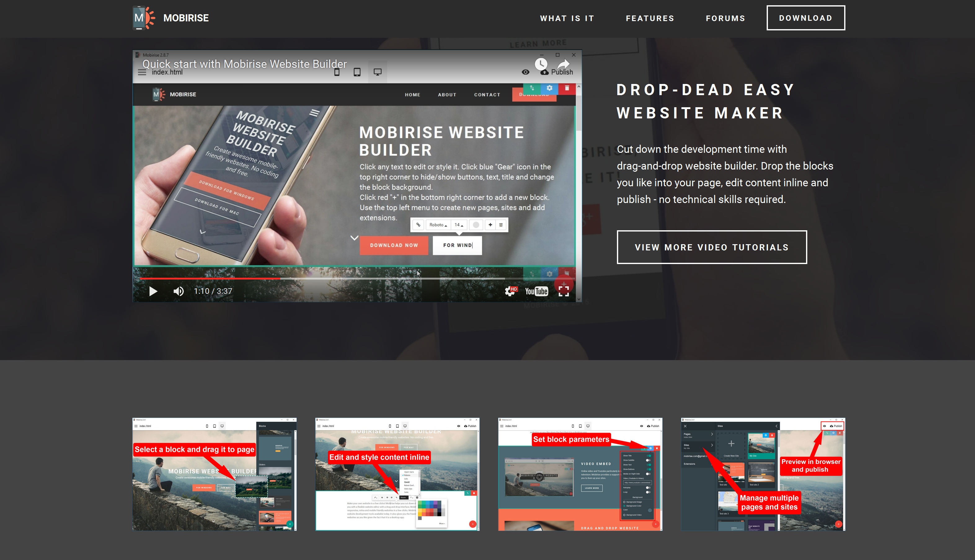The height and width of the screenshot is (560, 975).
Task: Open the FORUMS menu item
Action: (x=725, y=18)
